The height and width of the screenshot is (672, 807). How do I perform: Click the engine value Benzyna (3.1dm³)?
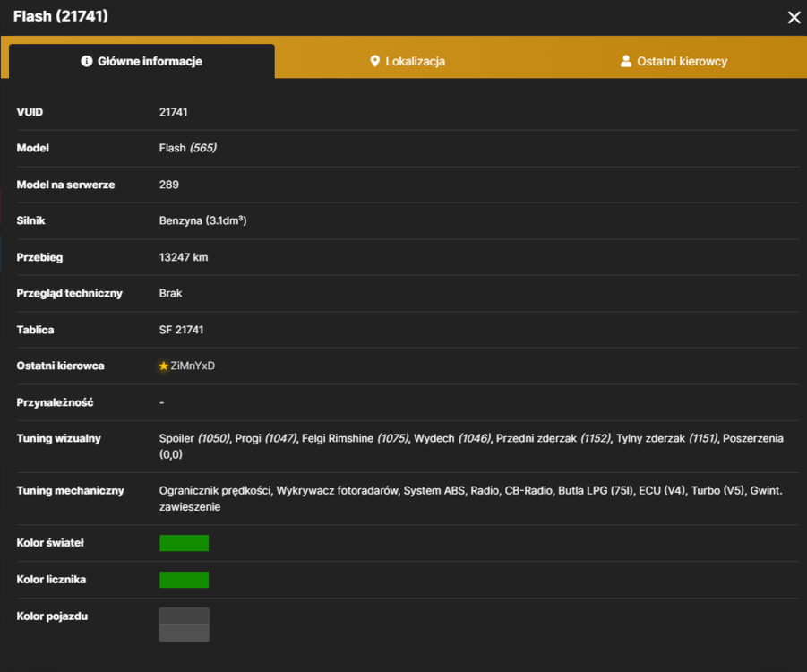(202, 221)
